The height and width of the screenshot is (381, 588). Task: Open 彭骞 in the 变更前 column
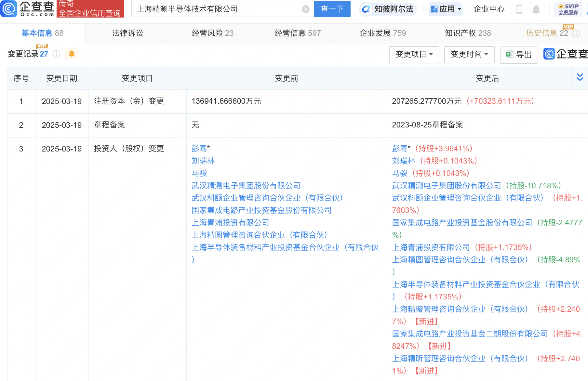click(199, 149)
